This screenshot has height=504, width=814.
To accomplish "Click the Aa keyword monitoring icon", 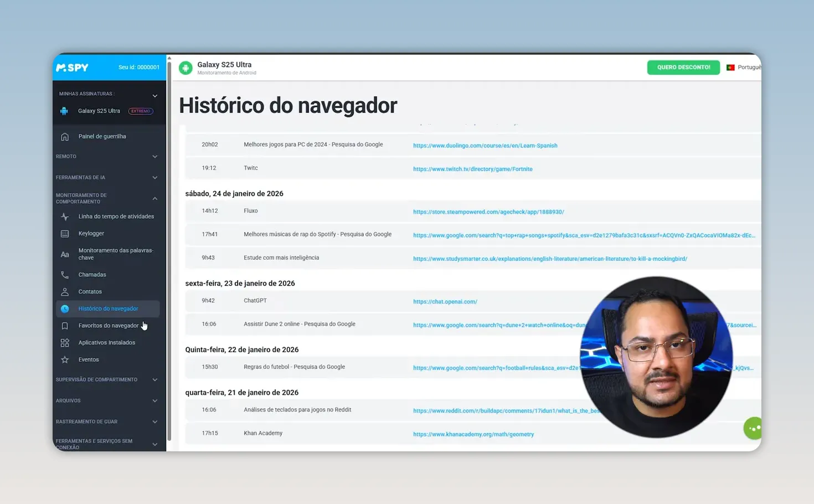I will click(x=65, y=254).
